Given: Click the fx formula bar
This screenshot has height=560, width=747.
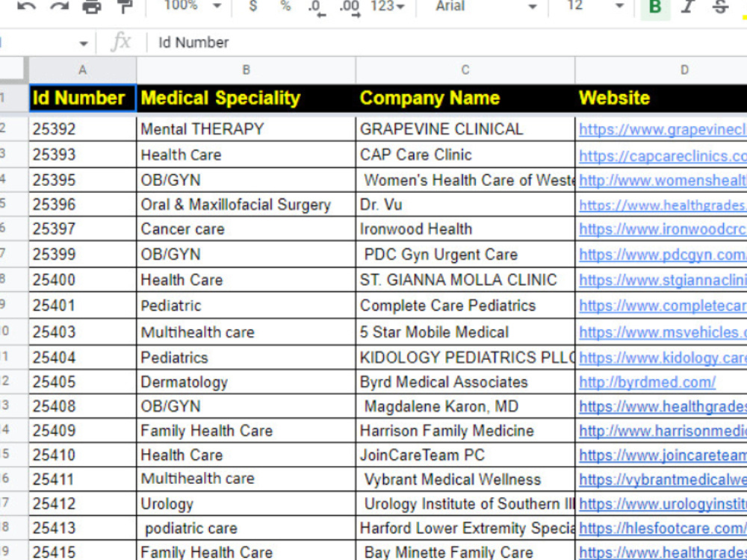Looking at the screenshot, I should [121, 43].
